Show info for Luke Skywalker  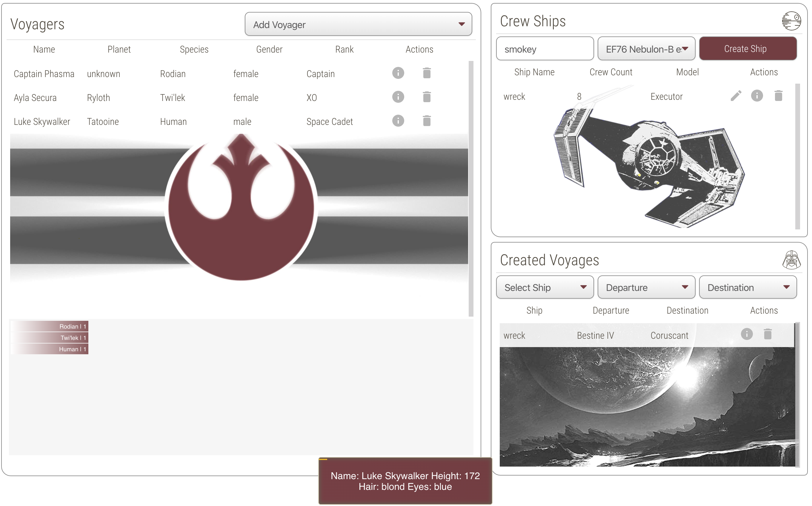click(398, 121)
